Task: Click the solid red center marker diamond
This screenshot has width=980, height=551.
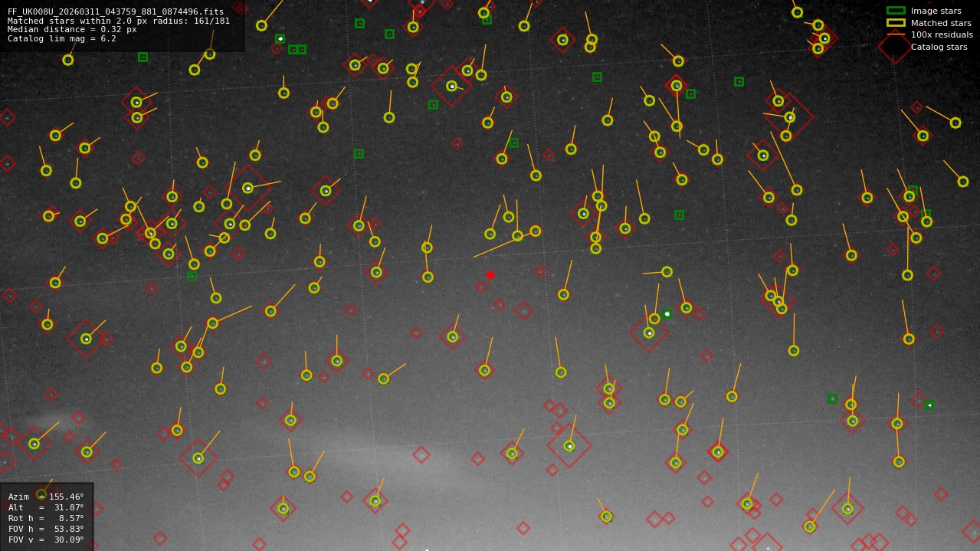Action: [x=490, y=275]
